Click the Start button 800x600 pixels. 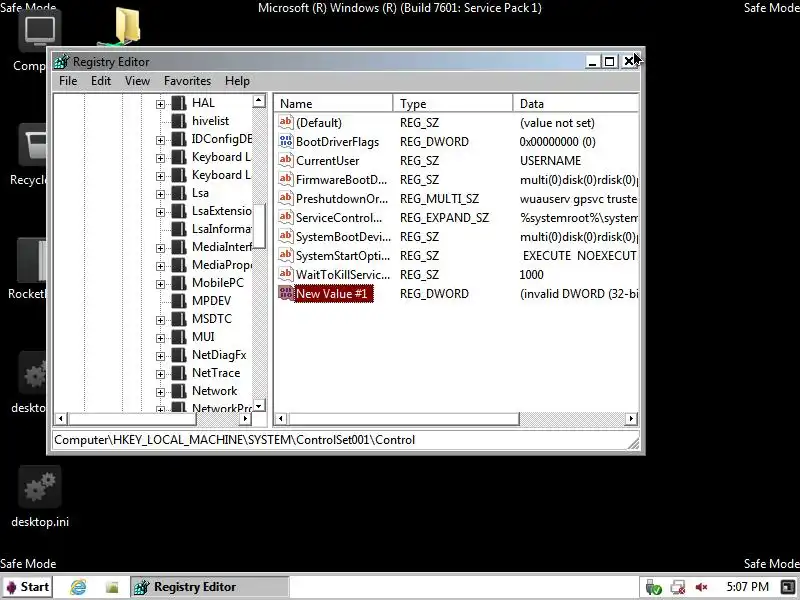click(27, 587)
